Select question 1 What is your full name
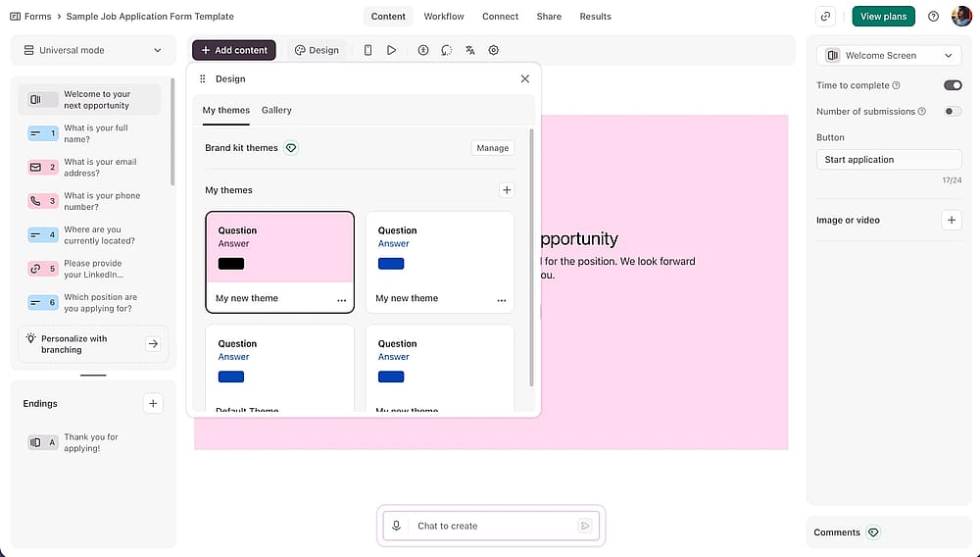The image size is (980, 557). (89, 133)
